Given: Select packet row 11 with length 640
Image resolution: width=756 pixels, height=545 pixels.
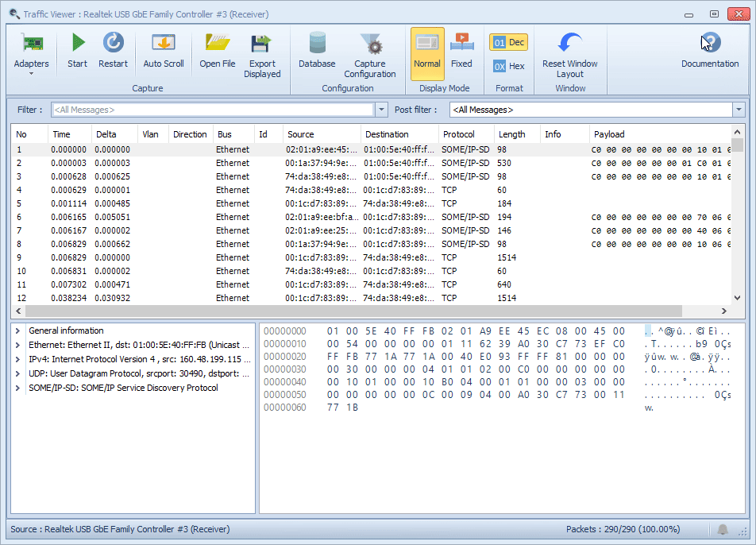Looking at the screenshot, I should (x=372, y=284).
